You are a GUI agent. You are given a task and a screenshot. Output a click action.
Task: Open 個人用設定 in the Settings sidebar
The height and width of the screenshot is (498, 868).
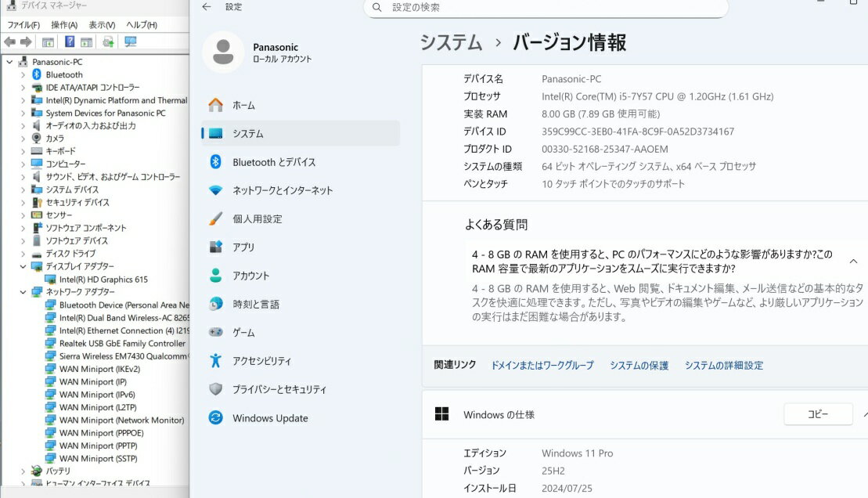pyautogui.click(x=257, y=219)
